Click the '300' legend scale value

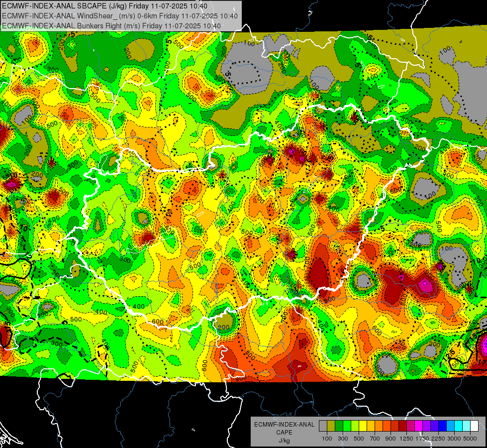343,439
